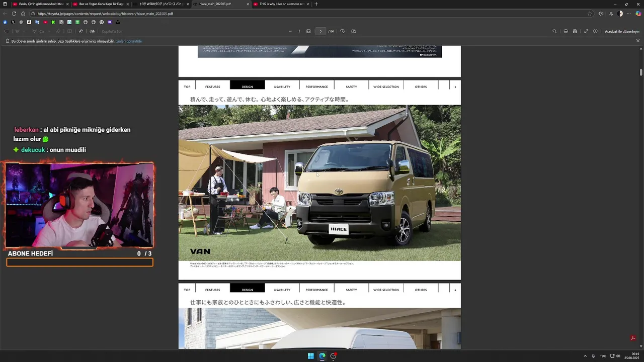Rotate the PDF page
The image size is (644, 362).
pos(342,31)
